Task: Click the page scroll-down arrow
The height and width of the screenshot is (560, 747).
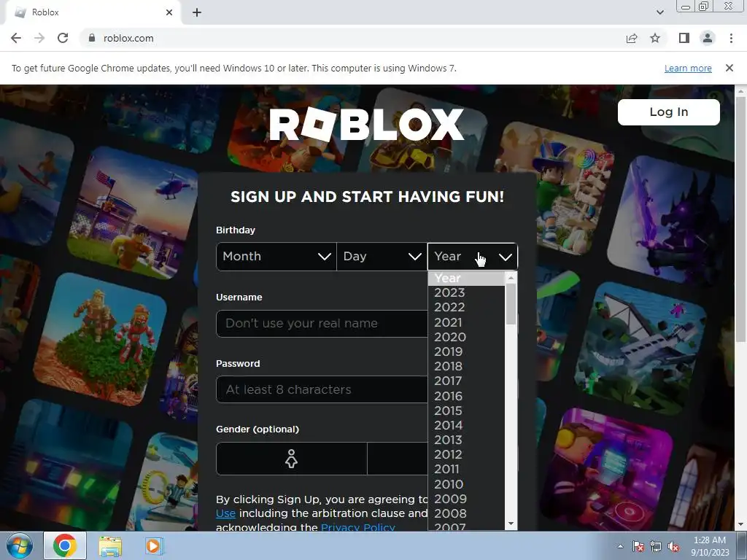Action: coord(740,525)
